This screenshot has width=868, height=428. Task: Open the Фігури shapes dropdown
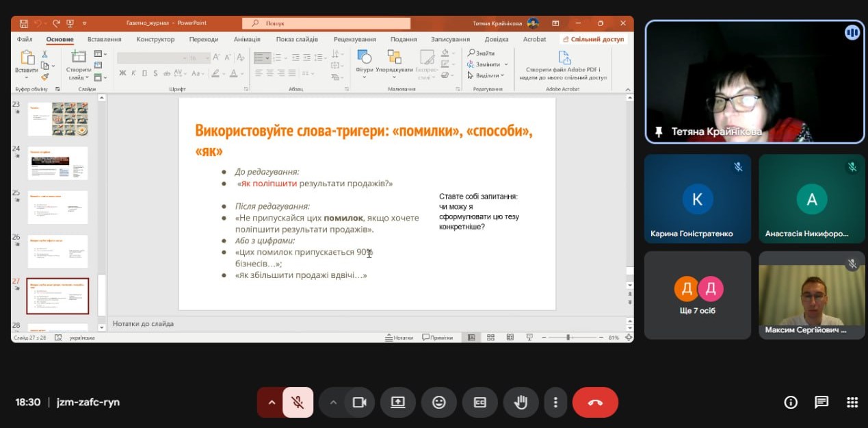pyautogui.click(x=365, y=65)
